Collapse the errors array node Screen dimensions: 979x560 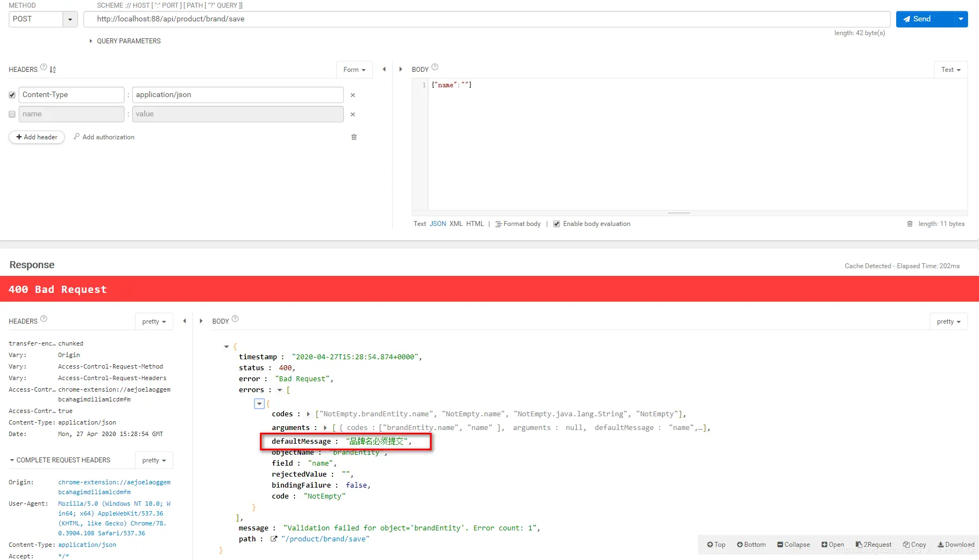coord(280,390)
